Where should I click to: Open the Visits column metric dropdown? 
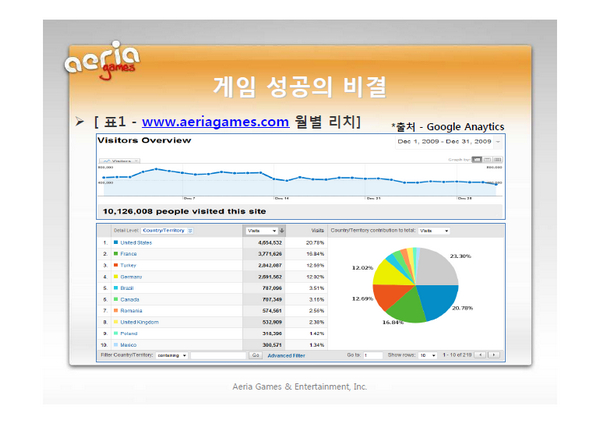(x=262, y=231)
